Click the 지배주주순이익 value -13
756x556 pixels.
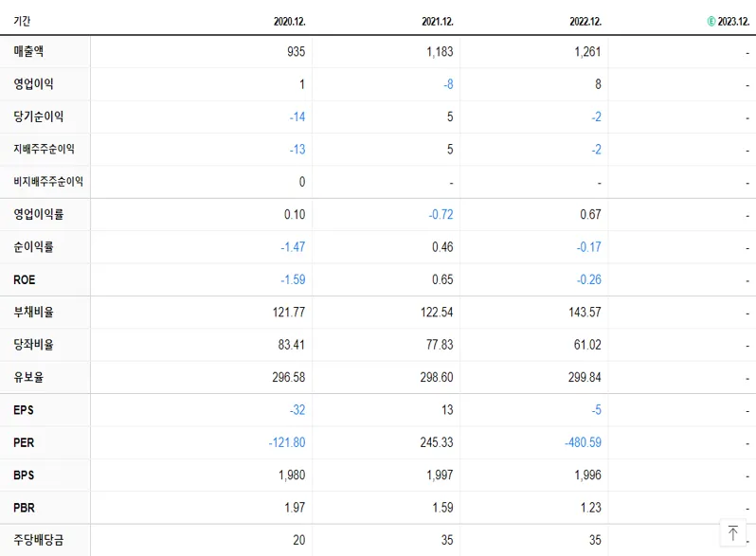(297, 150)
